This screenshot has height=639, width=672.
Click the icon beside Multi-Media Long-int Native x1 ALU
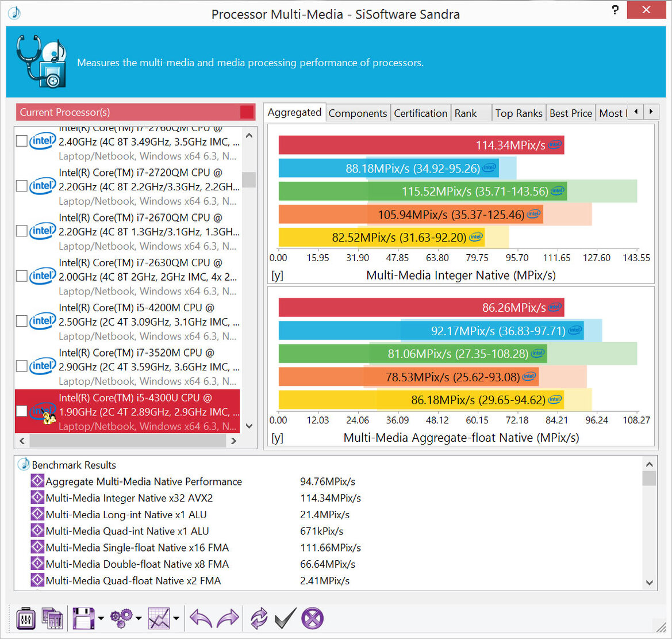pyautogui.click(x=37, y=514)
